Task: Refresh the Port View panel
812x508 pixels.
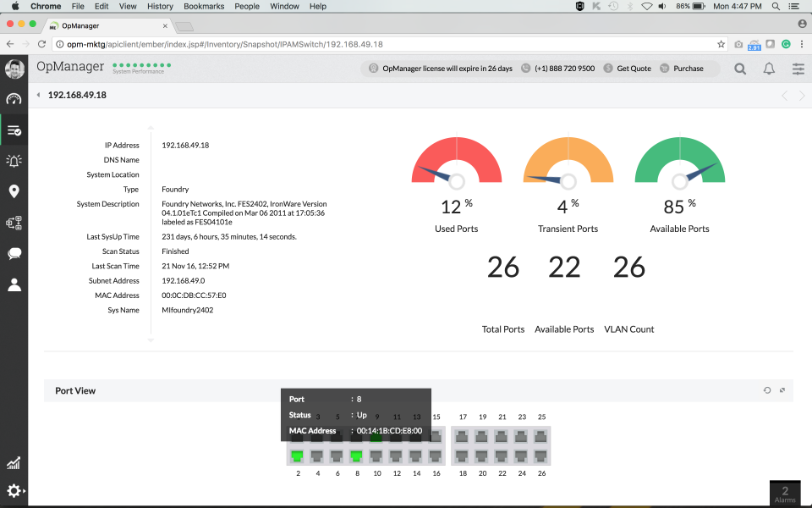Action: coord(767,390)
